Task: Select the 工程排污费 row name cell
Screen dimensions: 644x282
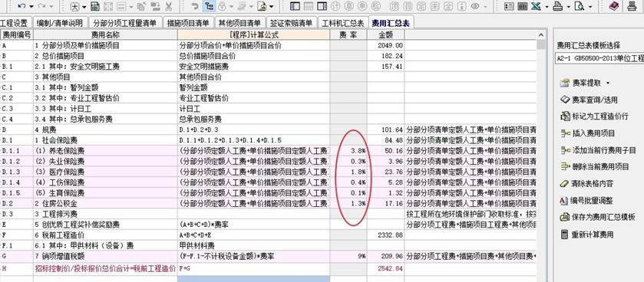Action: pos(106,214)
